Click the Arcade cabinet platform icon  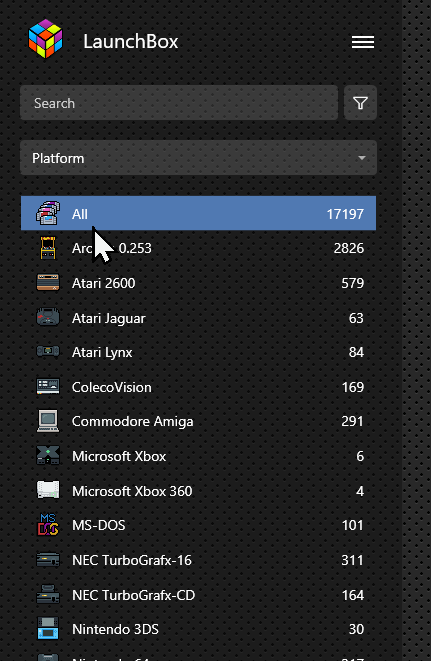(x=48, y=248)
